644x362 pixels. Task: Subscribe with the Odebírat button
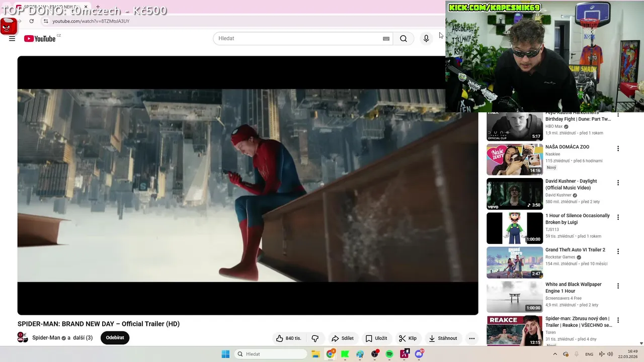[115, 338]
